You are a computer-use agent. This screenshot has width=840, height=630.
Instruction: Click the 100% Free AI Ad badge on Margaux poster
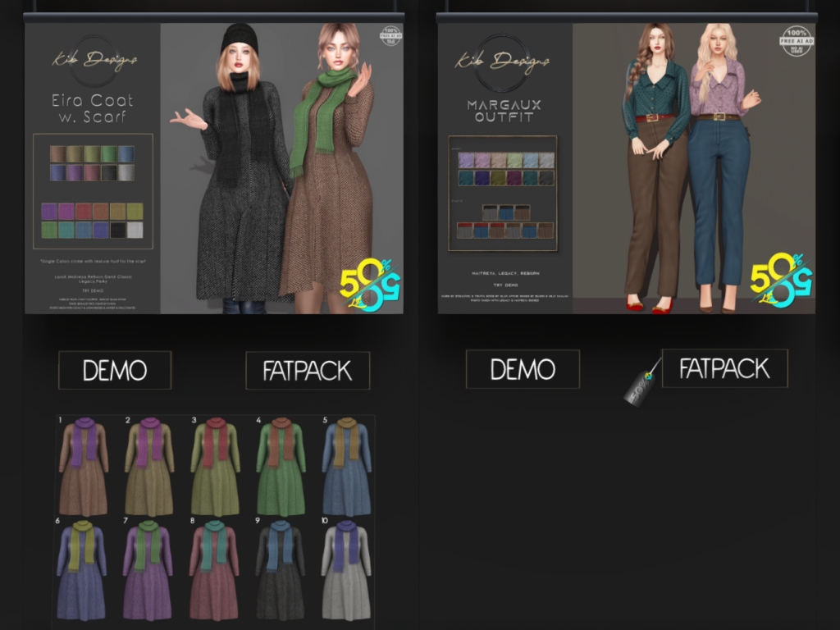(x=794, y=41)
